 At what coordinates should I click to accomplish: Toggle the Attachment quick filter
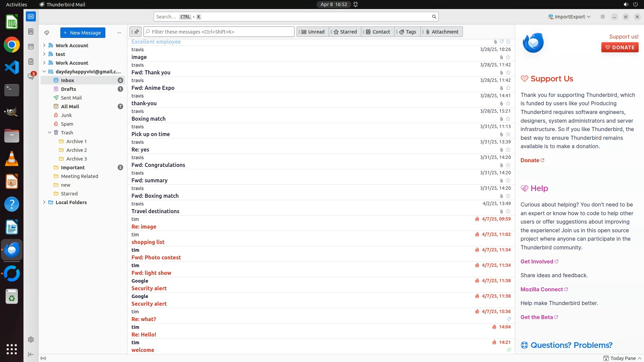point(442,32)
